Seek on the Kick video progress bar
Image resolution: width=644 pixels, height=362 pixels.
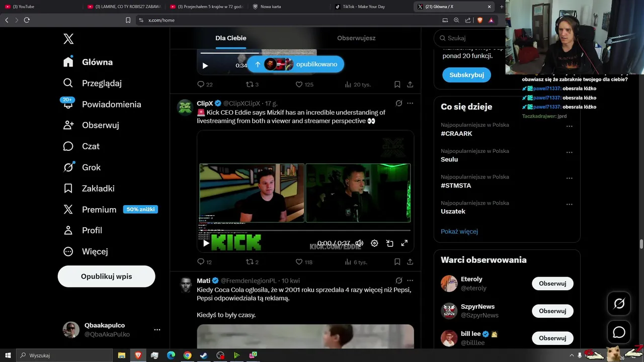click(305, 231)
